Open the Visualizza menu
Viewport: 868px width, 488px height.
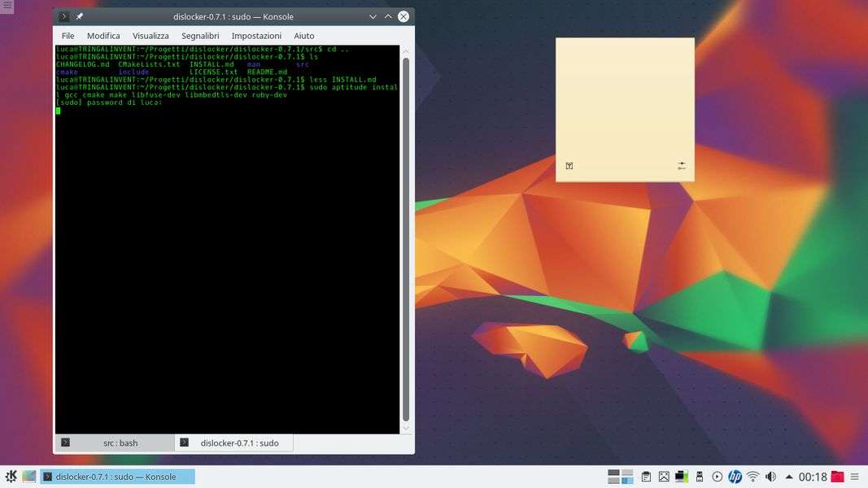pos(150,36)
